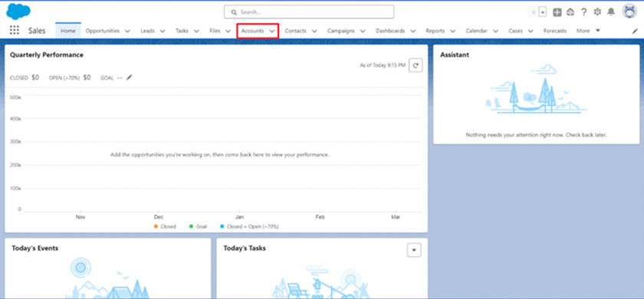Viewport: 644px width, 299px height.
Task: Click into the Search field
Action: pyautogui.click(x=309, y=12)
